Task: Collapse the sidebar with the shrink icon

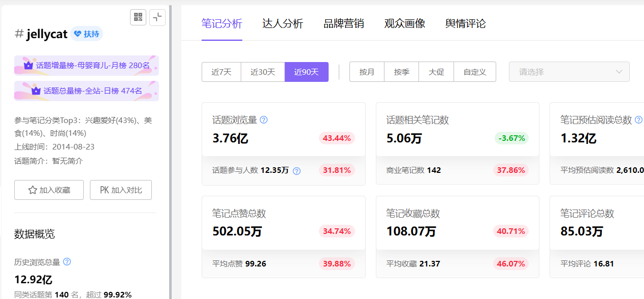Action: [x=157, y=17]
